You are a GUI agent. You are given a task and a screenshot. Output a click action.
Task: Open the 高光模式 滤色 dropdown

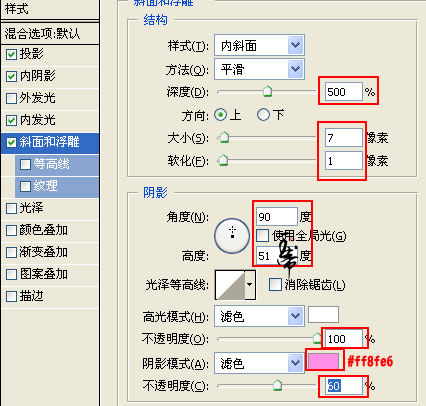(x=259, y=316)
